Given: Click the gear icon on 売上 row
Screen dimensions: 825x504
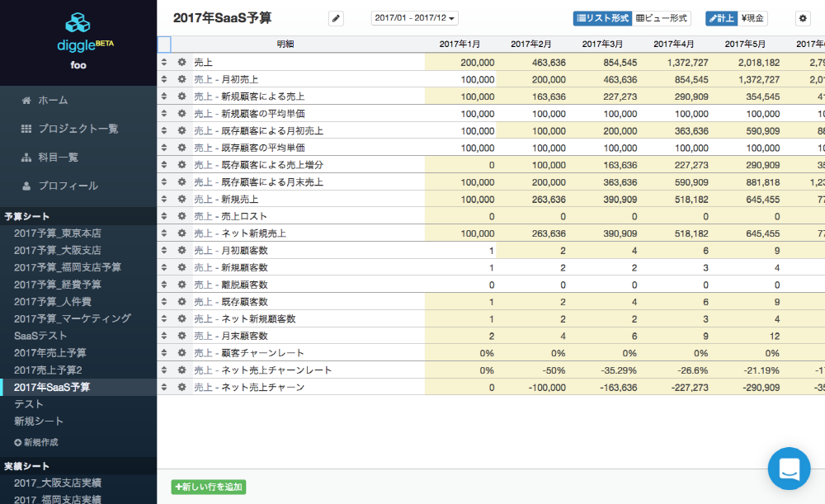Looking at the screenshot, I should point(182,62).
